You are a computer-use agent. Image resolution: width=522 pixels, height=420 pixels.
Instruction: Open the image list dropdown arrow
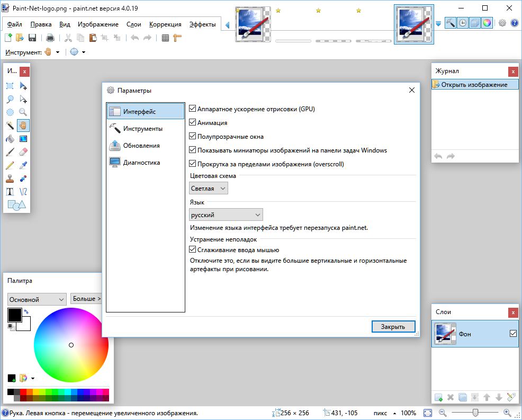[438, 24]
